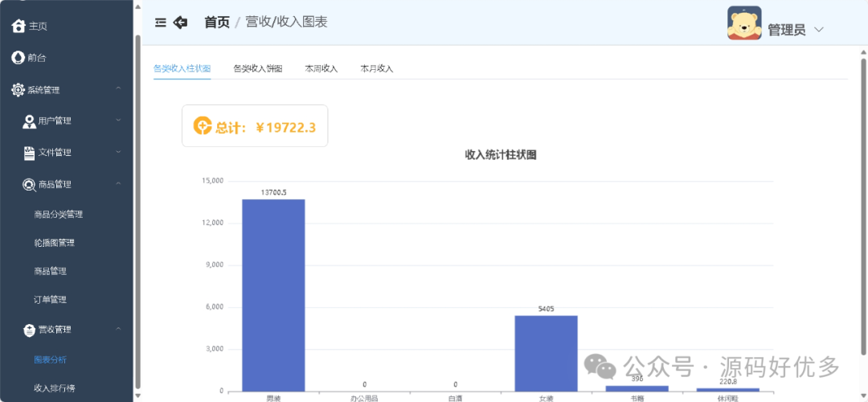
Task: Collapse the 系统管理 menu chevron
Action: tap(118, 88)
